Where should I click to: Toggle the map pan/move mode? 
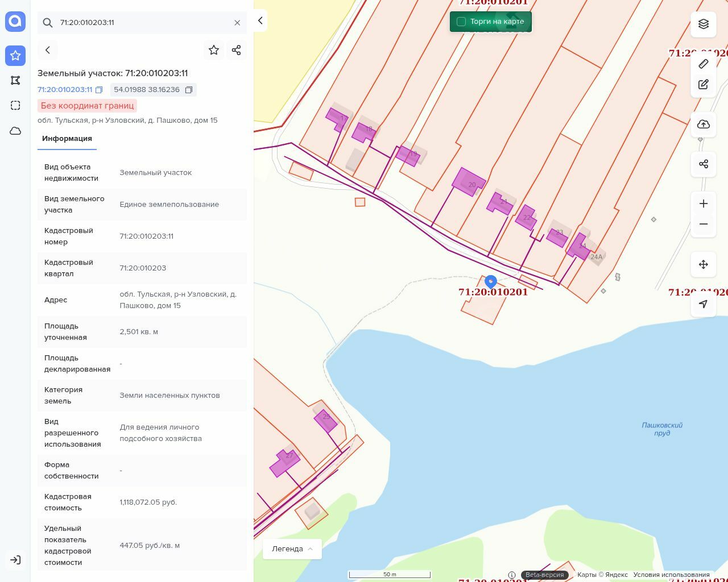(704, 264)
